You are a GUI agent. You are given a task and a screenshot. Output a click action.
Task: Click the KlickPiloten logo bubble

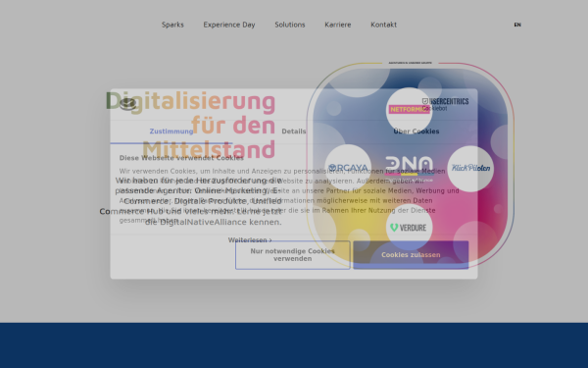pyautogui.click(x=470, y=168)
